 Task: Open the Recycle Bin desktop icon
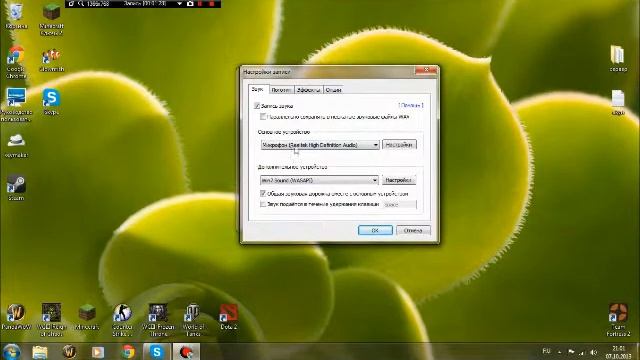[x=16, y=16]
